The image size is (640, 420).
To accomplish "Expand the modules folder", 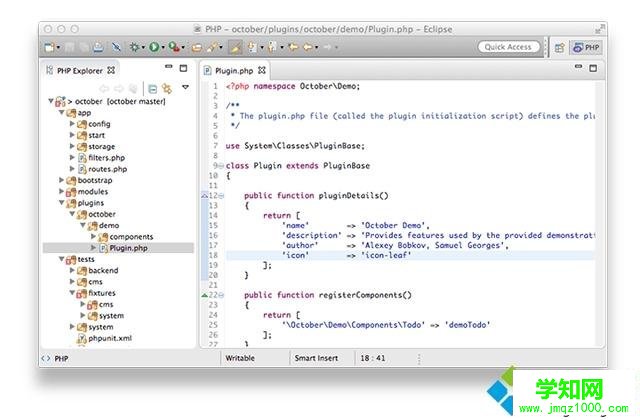I will coord(61,191).
